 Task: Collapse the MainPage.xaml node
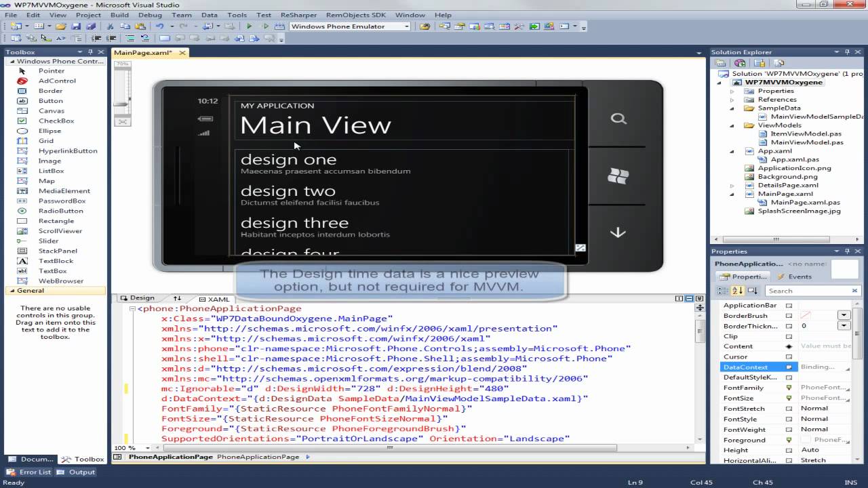(732, 194)
